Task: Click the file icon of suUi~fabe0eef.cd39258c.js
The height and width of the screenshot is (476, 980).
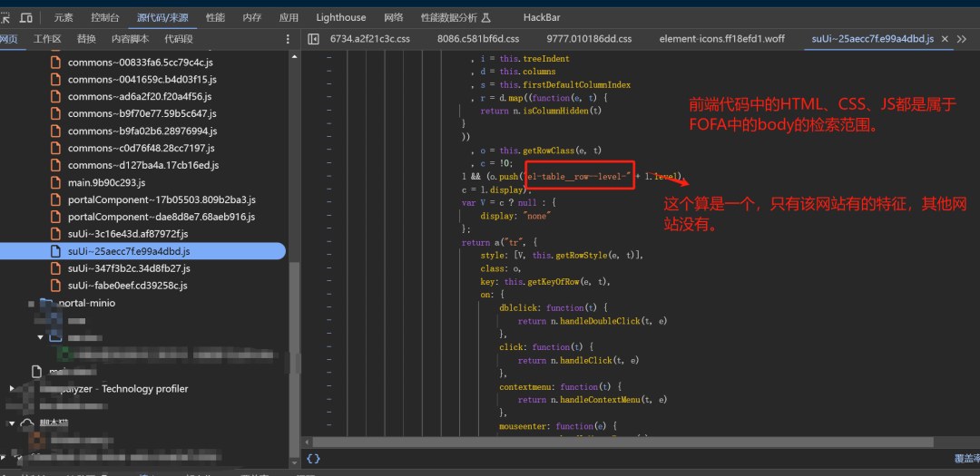Action: tap(55, 286)
